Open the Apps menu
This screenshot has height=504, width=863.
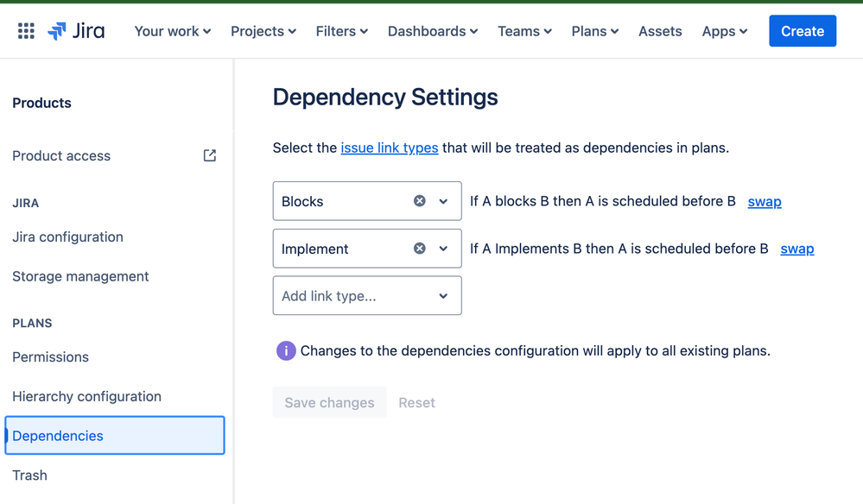(725, 31)
